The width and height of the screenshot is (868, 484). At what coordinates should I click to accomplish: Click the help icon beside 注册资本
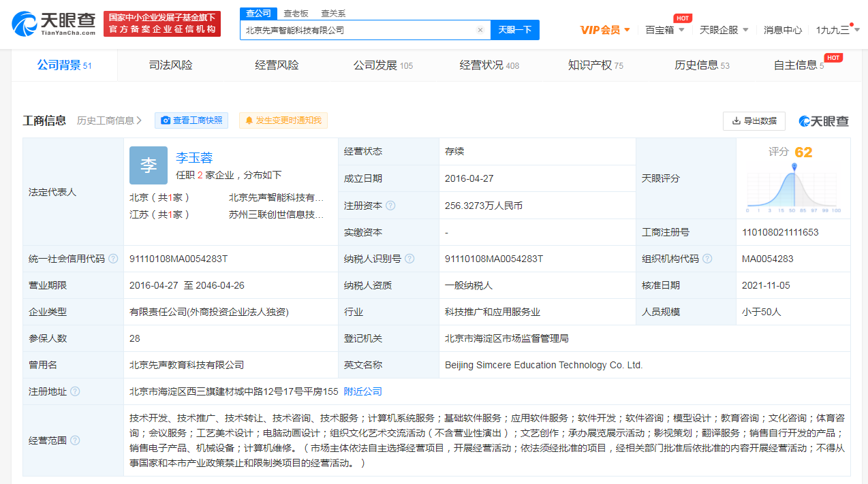click(x=390, y=206)
